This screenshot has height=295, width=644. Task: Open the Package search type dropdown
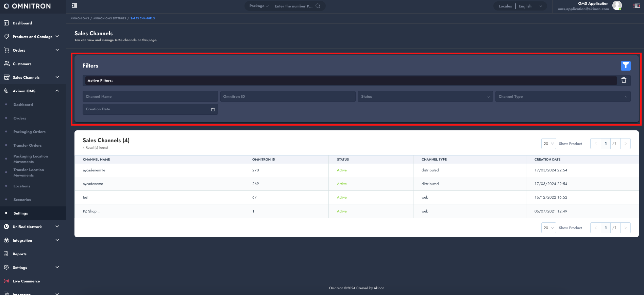click(258, 6)
